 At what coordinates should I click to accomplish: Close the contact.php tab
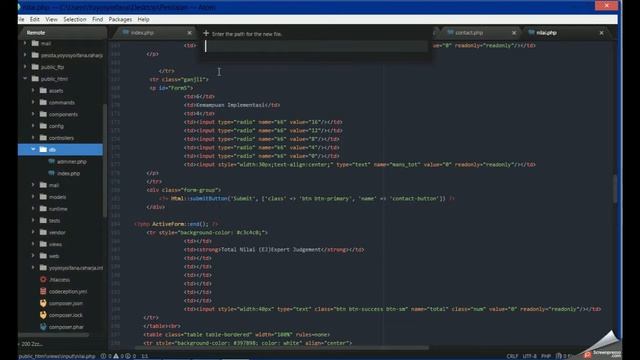click(514, 33)
